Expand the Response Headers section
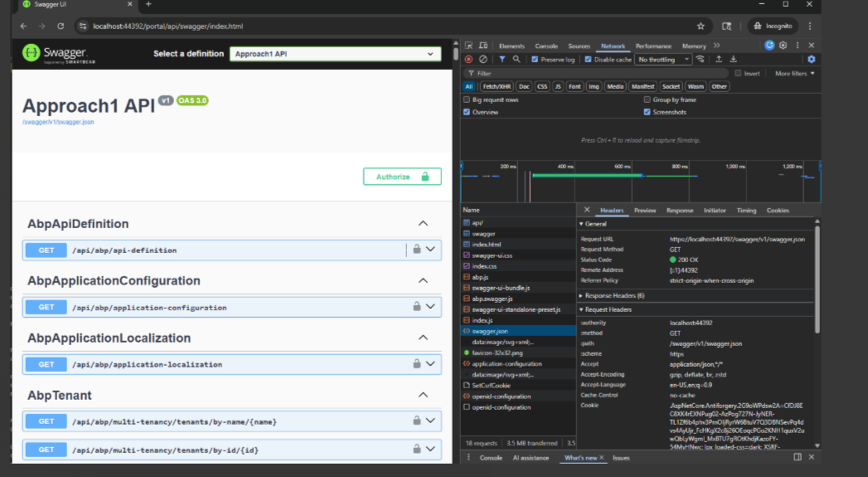The image size is (868, 477). (x=613, y=295)
